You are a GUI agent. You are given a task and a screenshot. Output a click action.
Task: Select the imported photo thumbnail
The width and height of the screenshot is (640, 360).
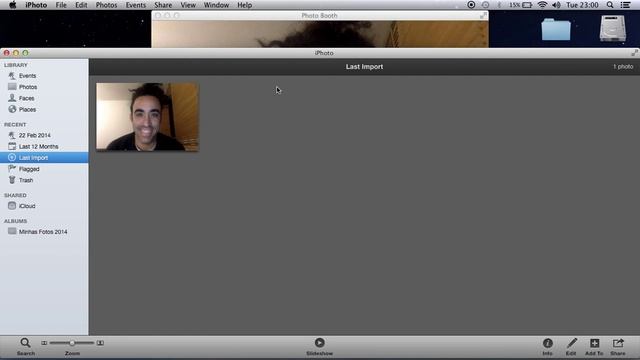click(x=148, y=117)
